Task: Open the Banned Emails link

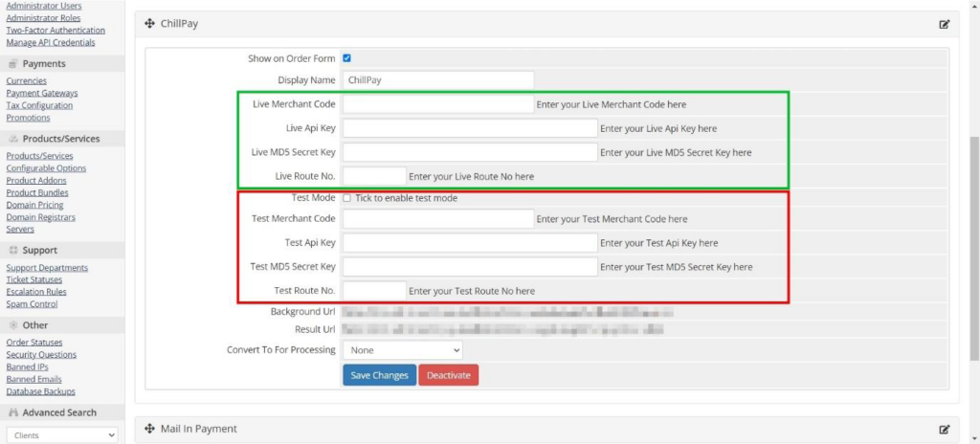Action: [x=33, y=380]
